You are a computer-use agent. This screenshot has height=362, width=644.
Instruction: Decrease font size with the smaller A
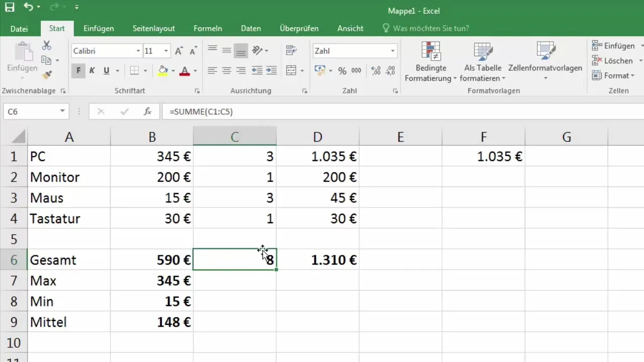click(x=193, y=51)
